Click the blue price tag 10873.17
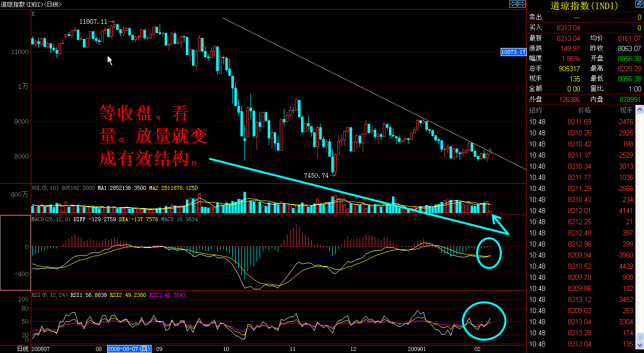This screenshot has height=353, width=644. click(x=513, y=52)
